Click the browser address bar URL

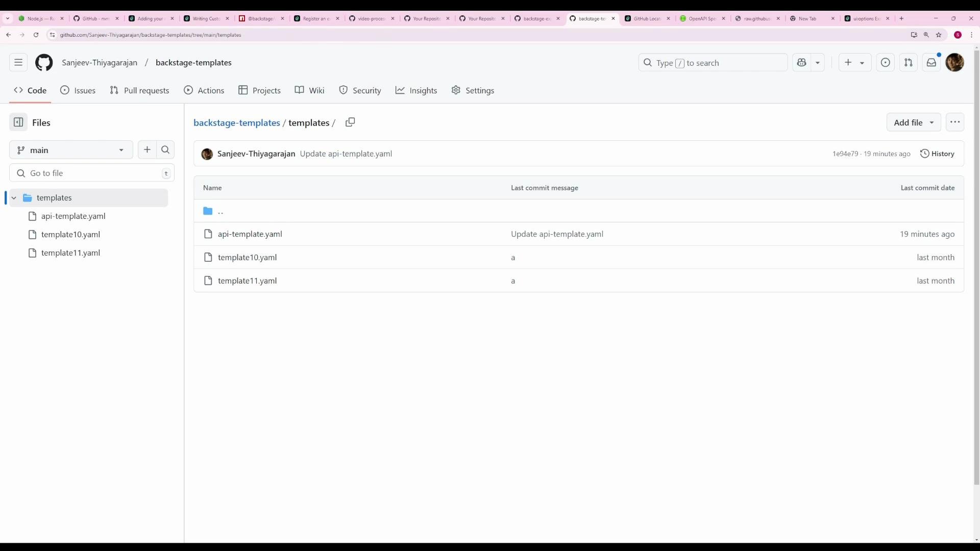tap(150, 35)
